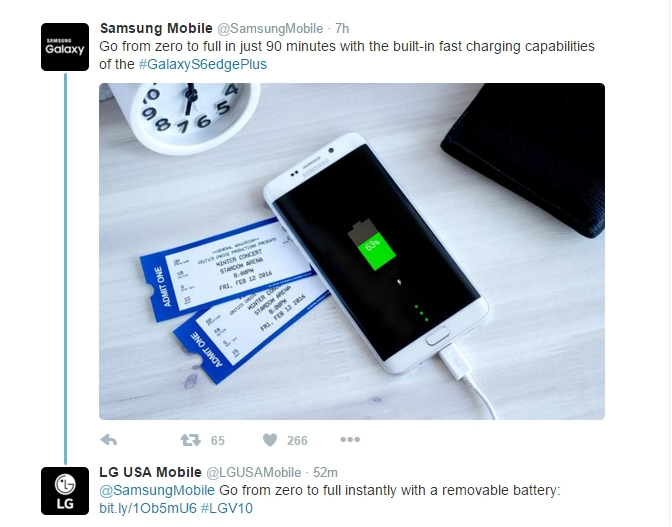Open the 7h timestamp of Samsung tweet

pos(342,29)
